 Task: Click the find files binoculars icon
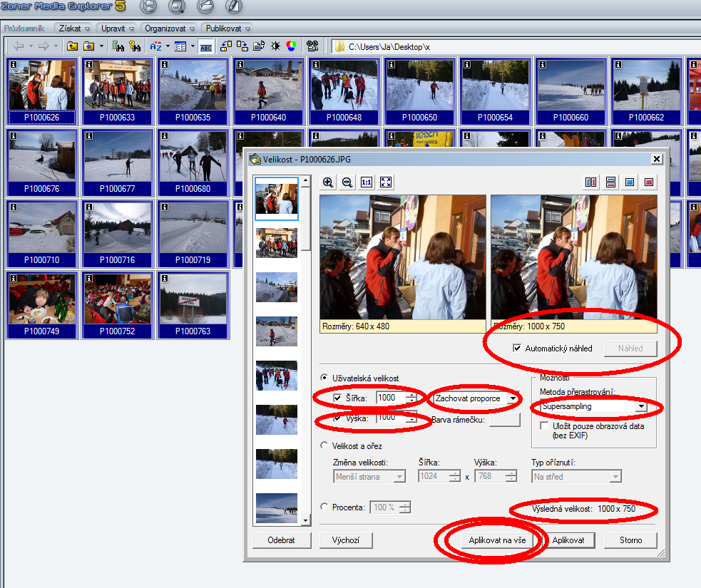[117, 46]
